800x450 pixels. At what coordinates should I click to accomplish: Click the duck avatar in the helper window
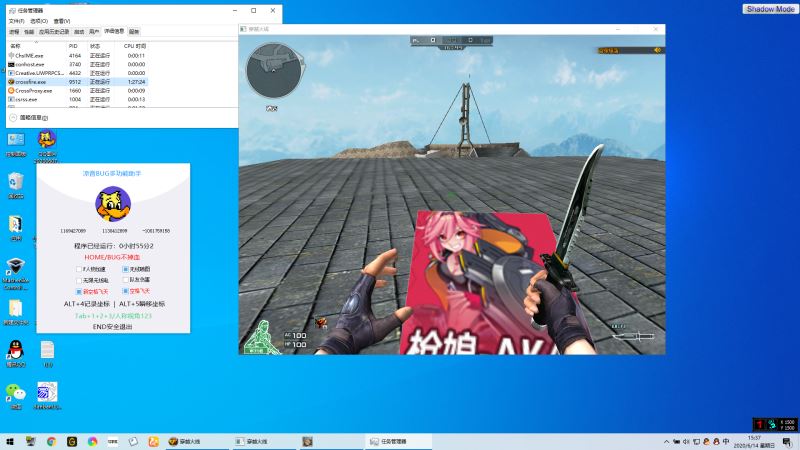(113, 204)
